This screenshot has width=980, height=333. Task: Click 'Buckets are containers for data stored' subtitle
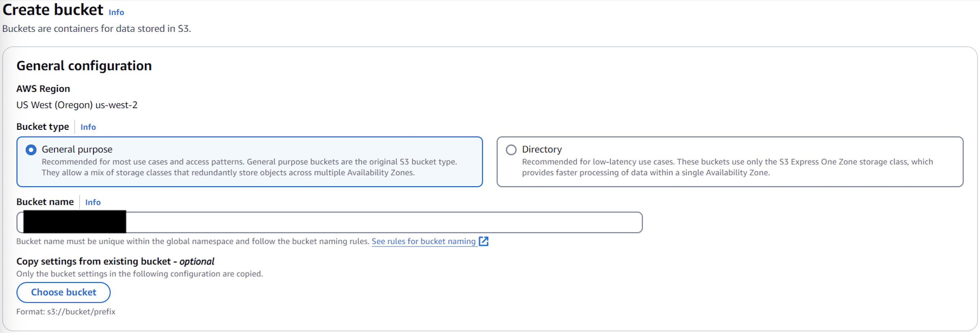(x=97, y=29)
